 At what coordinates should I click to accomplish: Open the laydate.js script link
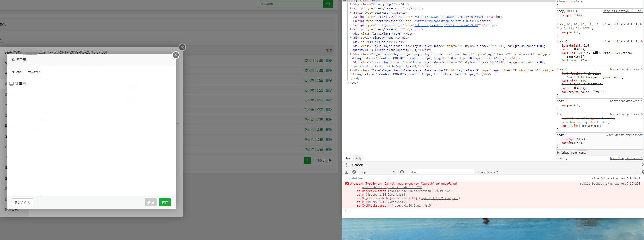pos(449,17)
